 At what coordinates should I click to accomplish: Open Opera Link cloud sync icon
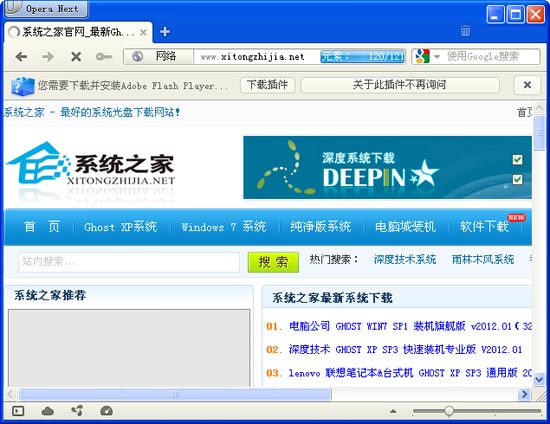48,411
